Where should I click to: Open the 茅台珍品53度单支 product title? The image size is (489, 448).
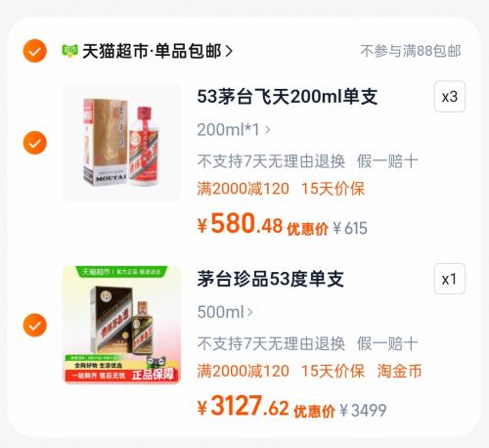270,279
